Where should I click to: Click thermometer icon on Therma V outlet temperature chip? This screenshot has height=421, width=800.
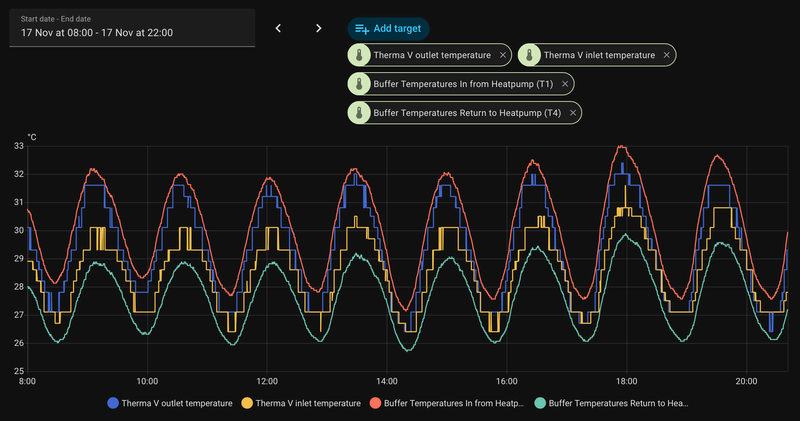click(x=359, y=55)
